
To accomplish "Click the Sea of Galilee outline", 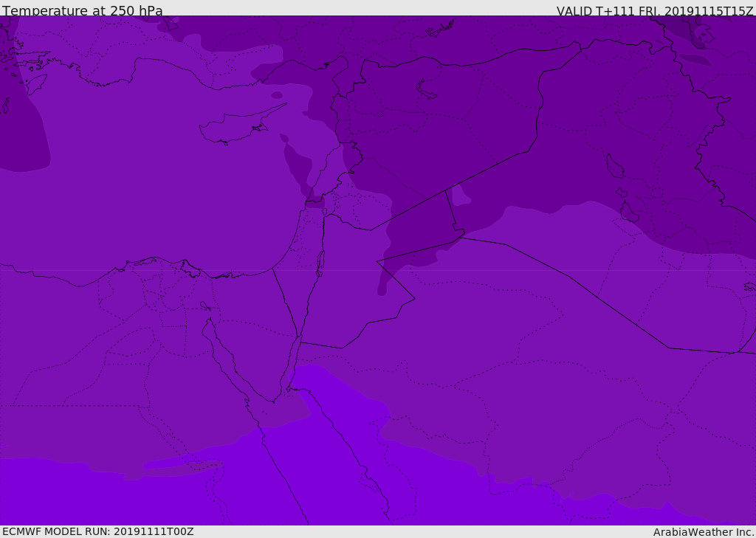I will [x=324, y=212].
